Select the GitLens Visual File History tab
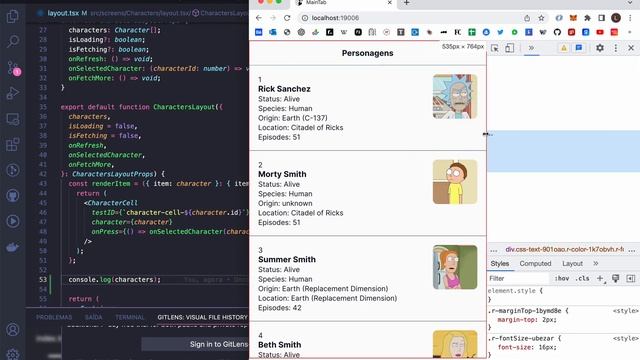This screenshot has width=640, height=360. point(202,317)
